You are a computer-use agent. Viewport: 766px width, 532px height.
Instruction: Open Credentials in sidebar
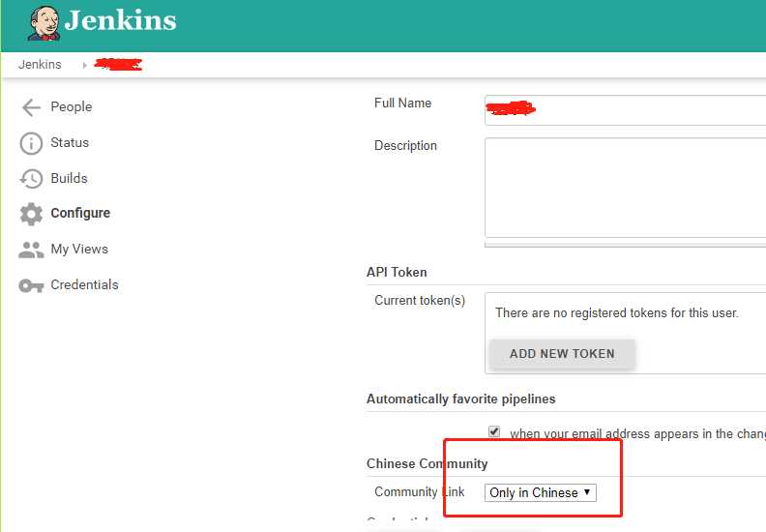(x=84, y=284)
